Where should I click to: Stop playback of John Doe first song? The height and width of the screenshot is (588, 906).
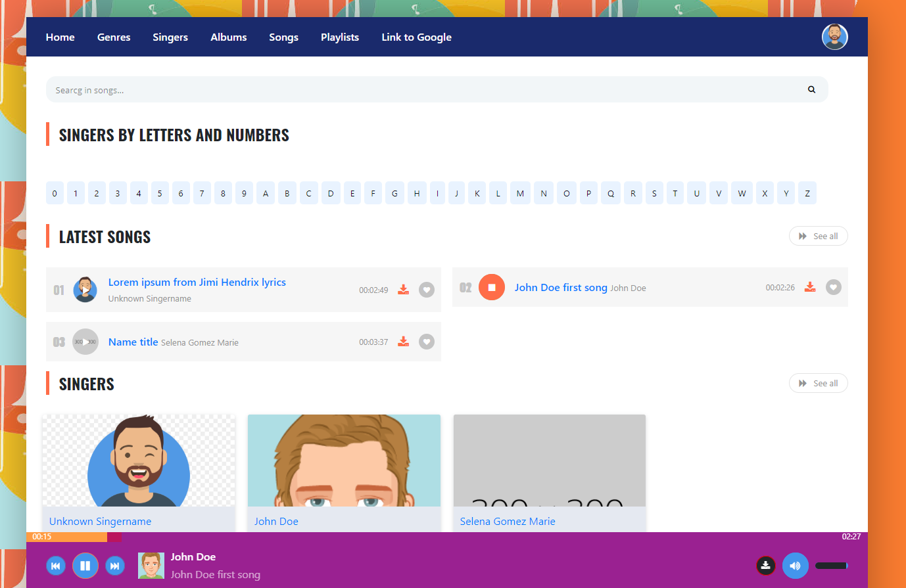click(491, 287)
